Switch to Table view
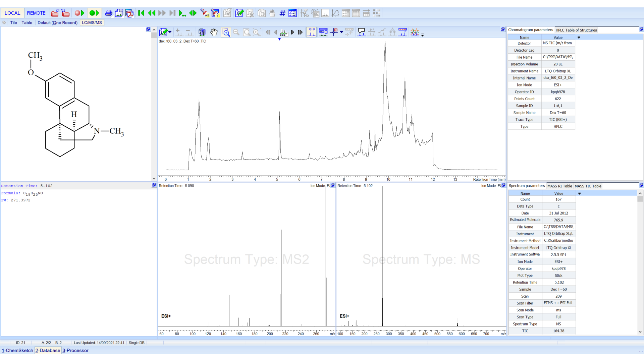The image size is (644, 362). (x=27, y=22)
